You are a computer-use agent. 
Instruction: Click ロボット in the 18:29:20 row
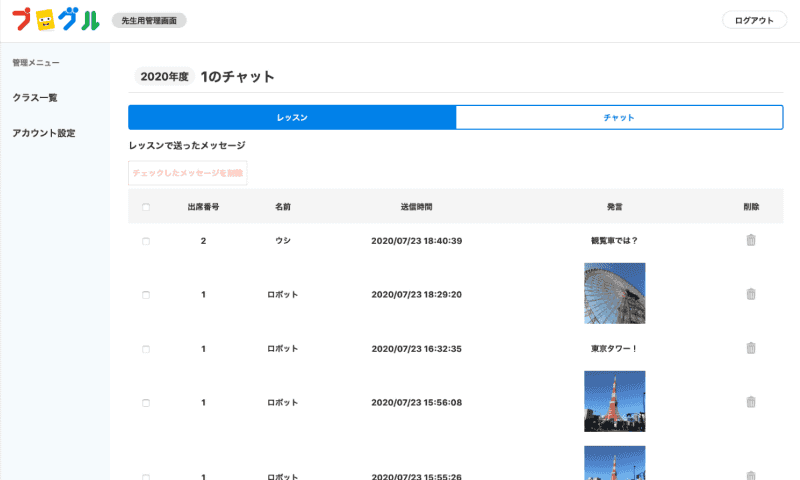[x=283, y=294]
